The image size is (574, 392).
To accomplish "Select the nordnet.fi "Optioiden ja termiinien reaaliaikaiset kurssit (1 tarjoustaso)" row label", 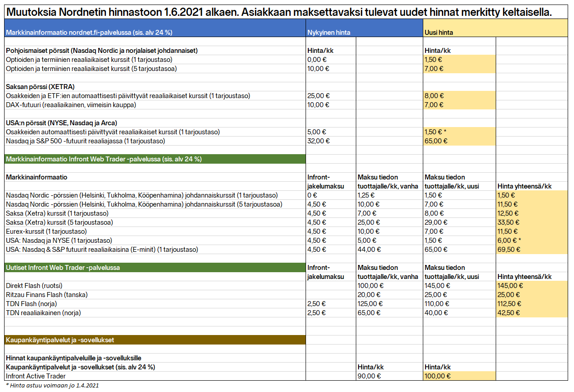I will coord(89,60).
